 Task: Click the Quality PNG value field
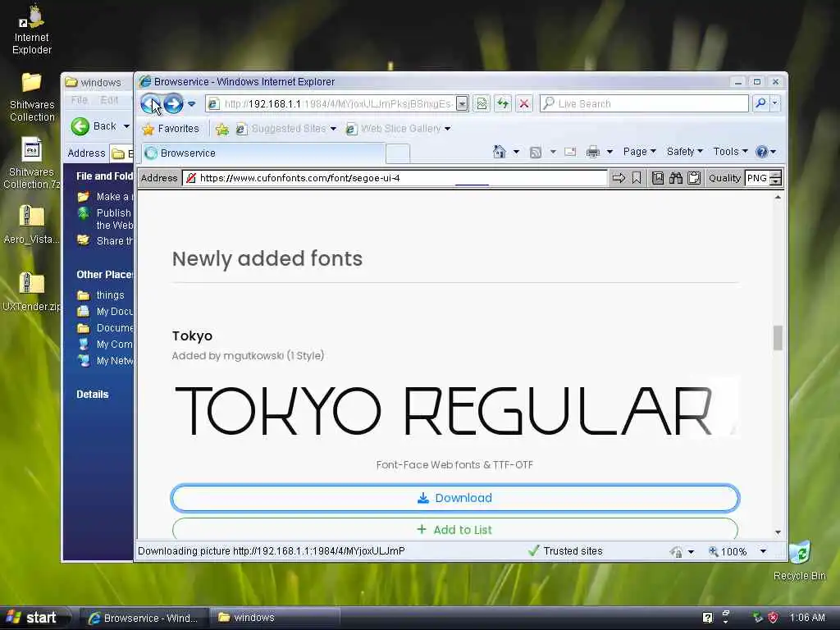pos(757,178)
